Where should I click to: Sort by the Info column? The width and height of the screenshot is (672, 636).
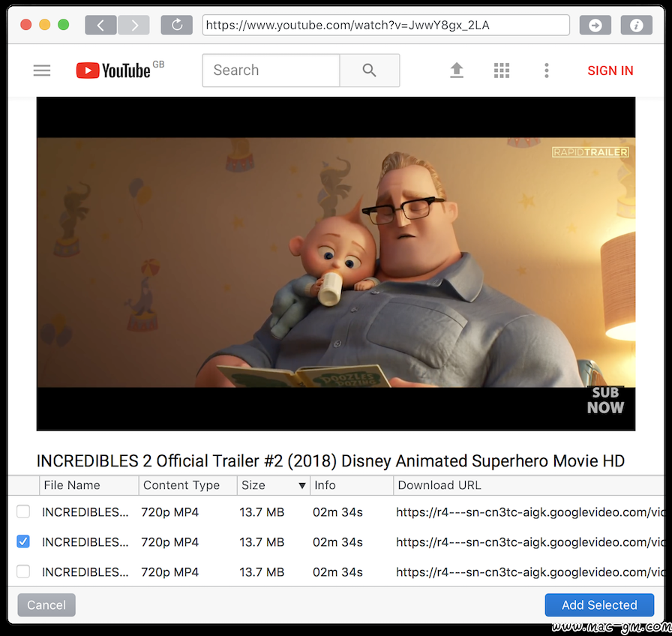point(352,485)
